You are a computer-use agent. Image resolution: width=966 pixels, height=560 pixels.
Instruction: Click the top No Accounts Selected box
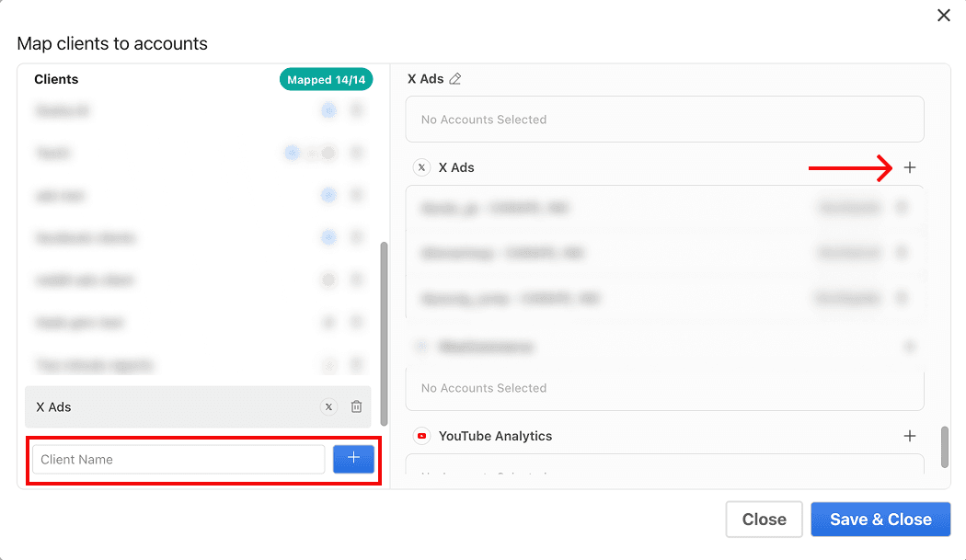pos(665,120)
